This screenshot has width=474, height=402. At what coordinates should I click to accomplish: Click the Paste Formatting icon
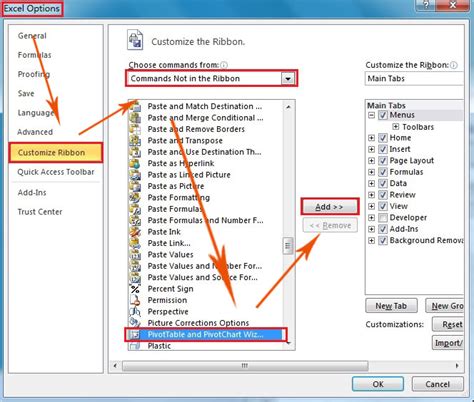(x=135, y=197)
